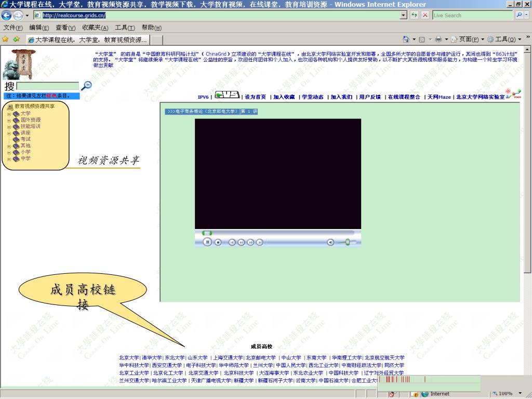
Task: Click the 北京大学网络实验室 link
Action: click(481, 97)
